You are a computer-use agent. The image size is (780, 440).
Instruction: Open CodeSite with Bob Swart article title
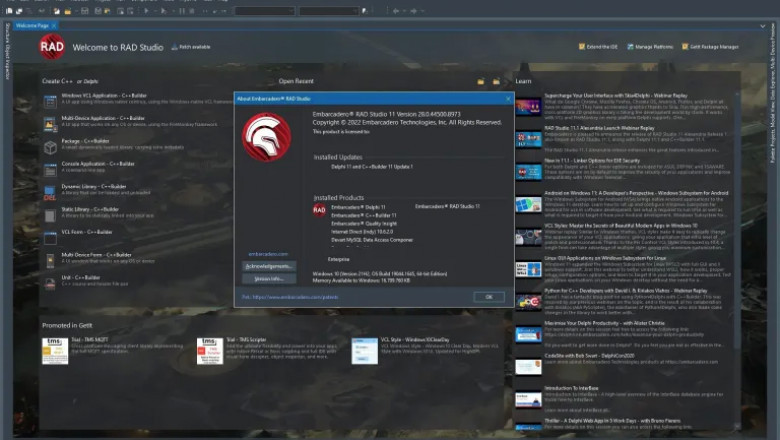[x=589, y=356]
